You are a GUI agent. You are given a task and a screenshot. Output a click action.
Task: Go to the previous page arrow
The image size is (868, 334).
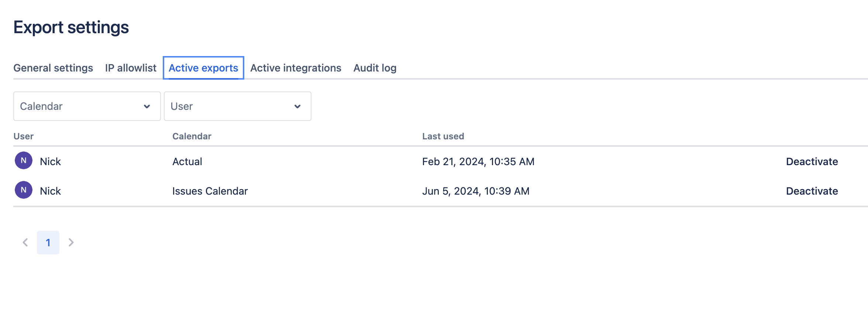pyautogui.click(x=25, y=243)
